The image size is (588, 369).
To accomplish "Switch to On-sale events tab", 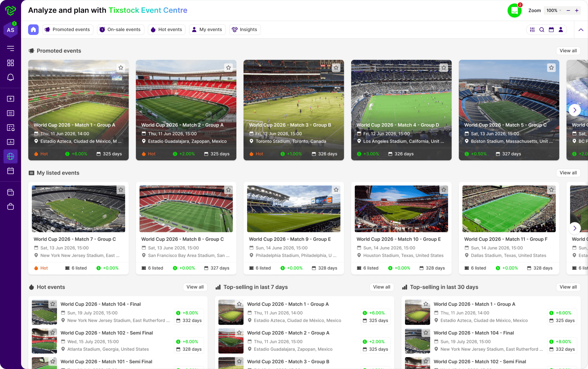I will [120, 30].
